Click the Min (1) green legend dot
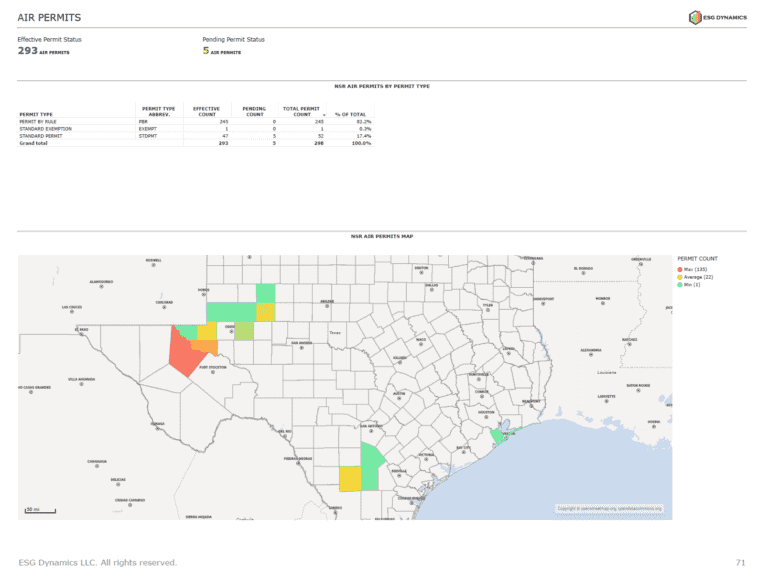The height and width of the screenshot is (586, 768). click(x=680, y=285)
